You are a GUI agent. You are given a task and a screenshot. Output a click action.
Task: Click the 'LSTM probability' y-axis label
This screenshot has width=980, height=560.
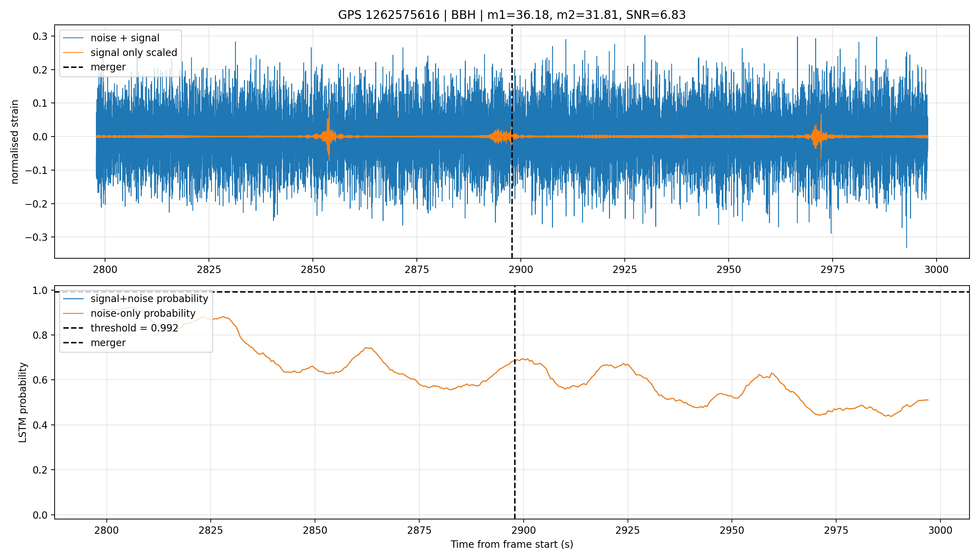(x=23, y=402)
